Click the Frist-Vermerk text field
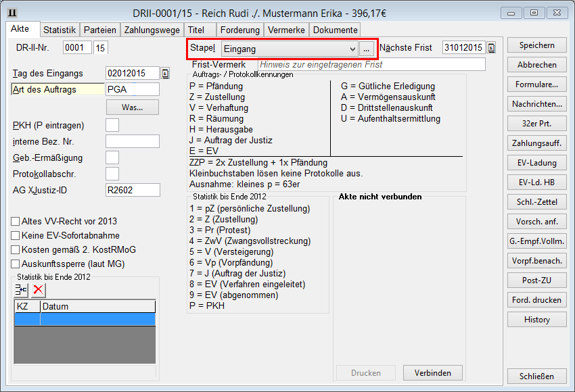The image size is (575, 392). coord(371,64)
